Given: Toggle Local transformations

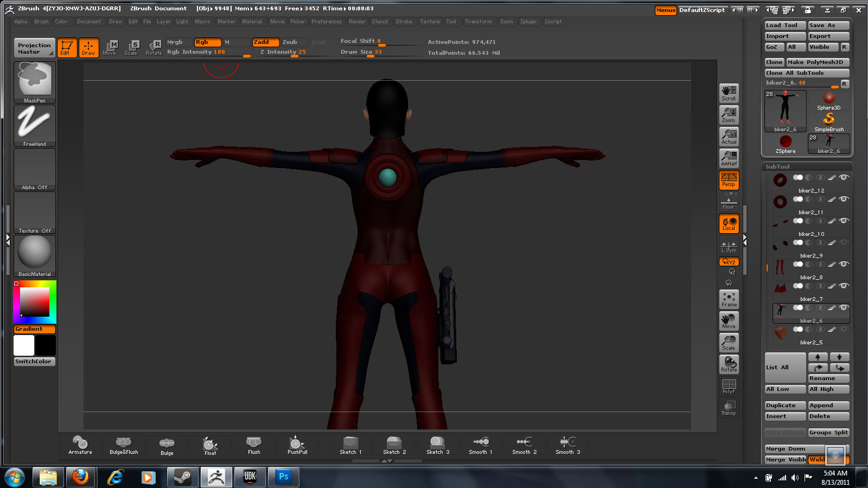Looking at the screenshot, I should (x=729, y=223).
